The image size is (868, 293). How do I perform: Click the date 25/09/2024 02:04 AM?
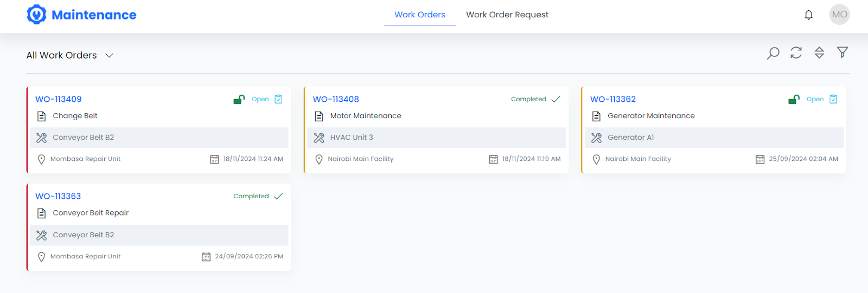click(x=803, y=159)
